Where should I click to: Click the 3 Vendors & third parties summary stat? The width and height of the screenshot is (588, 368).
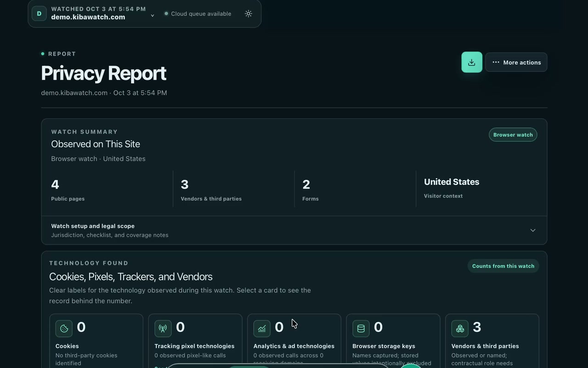211,190
